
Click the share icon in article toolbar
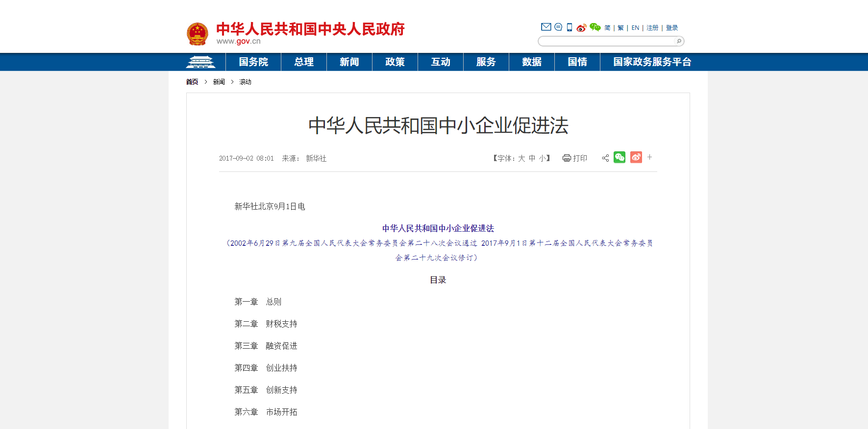[x=605, y=158]
